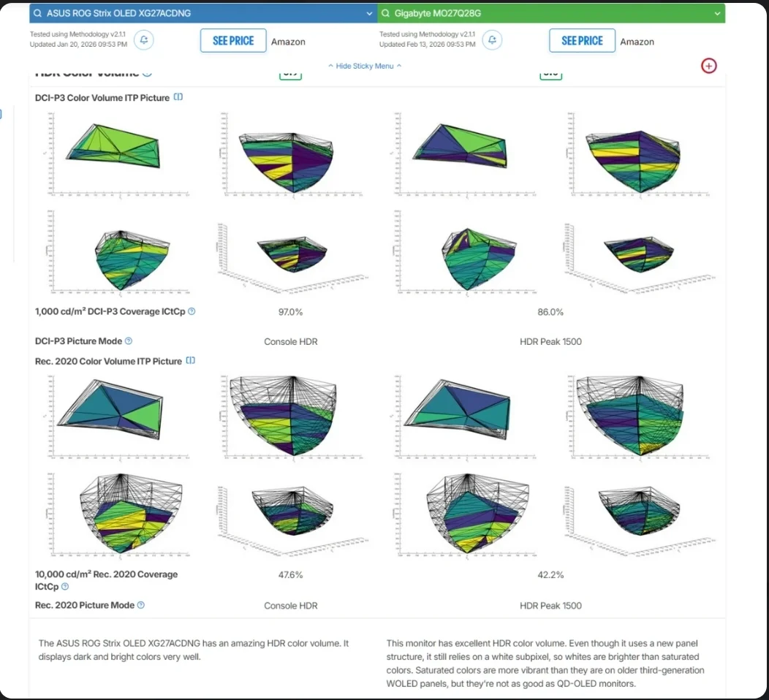Click the help icon beside HDR Color Volume heading

pyautogui.click(x=147, y=74)
